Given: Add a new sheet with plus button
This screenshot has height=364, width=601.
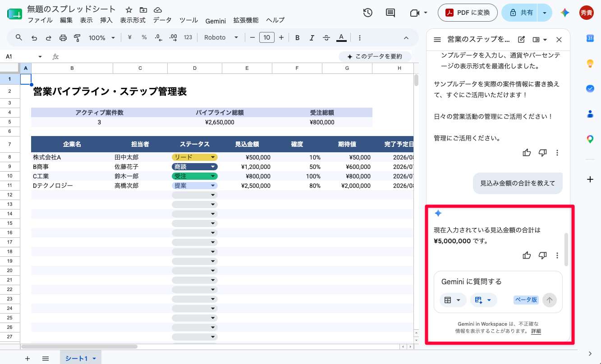Looking at the screenshot, I should point(28,359).
